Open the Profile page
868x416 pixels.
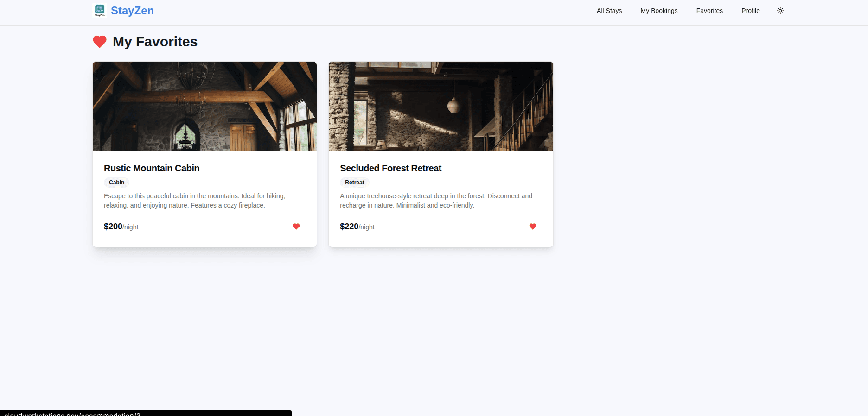click(750, 11)
